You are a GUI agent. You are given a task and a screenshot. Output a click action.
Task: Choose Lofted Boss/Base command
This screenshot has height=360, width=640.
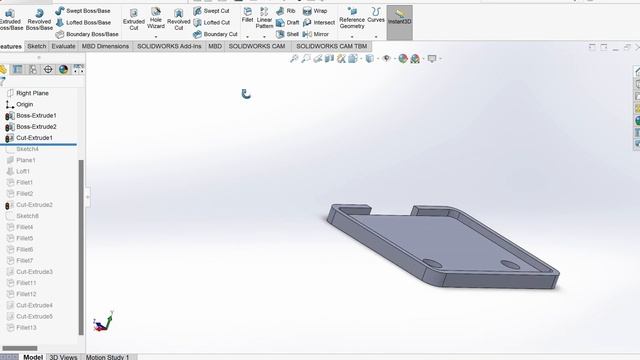pyautogui.click(x=83, y=22)
